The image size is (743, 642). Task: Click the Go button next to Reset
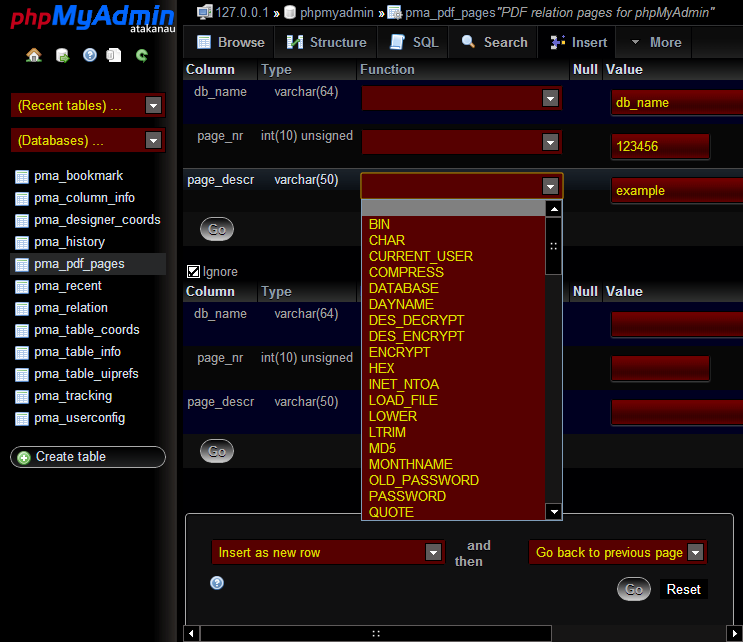tap(634, 589)
